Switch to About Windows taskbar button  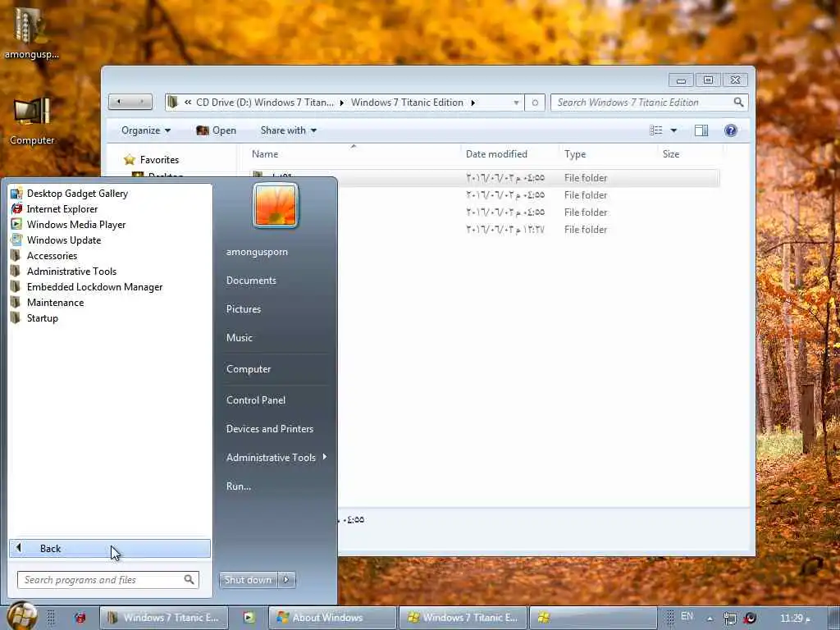pyautogui.click(x=332, y=618)
